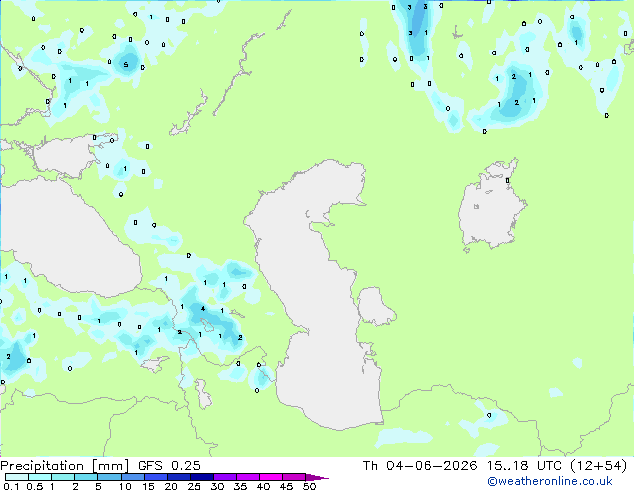
Task: Click the 'Precipitation [mm]' title text
Action: [65, 466]
